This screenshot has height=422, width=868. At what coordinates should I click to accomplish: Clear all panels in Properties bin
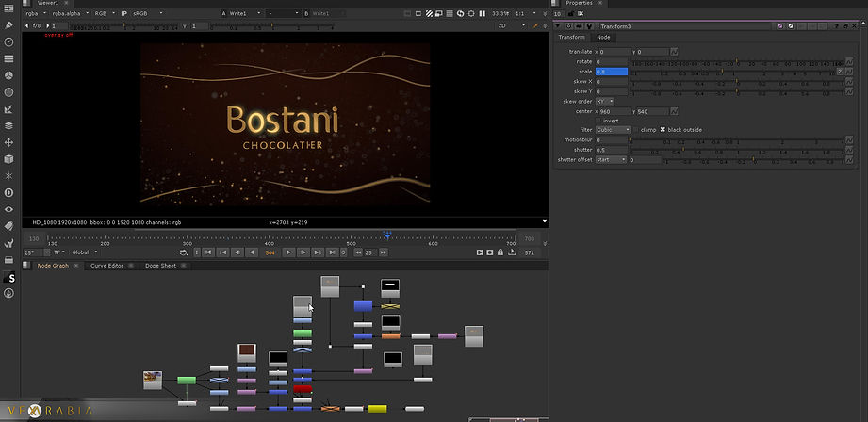click(x=581, y=13)
